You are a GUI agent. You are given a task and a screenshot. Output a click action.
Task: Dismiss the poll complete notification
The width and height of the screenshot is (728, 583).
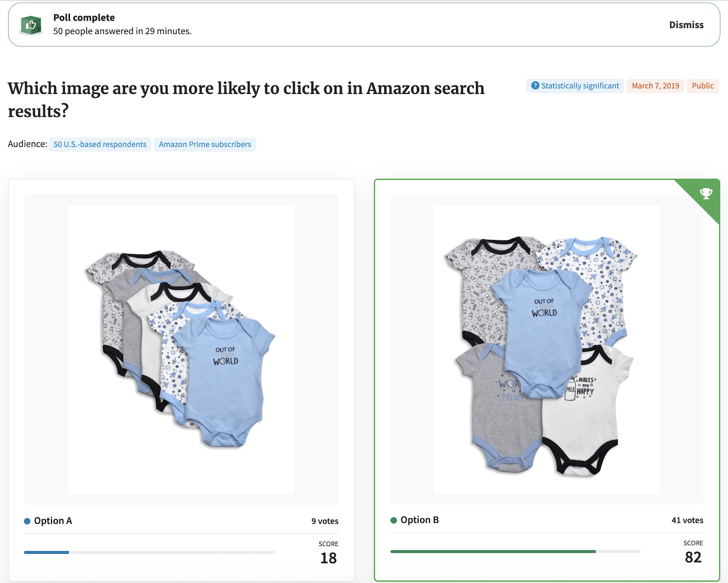pyautogui.click(x=686, y=25)
